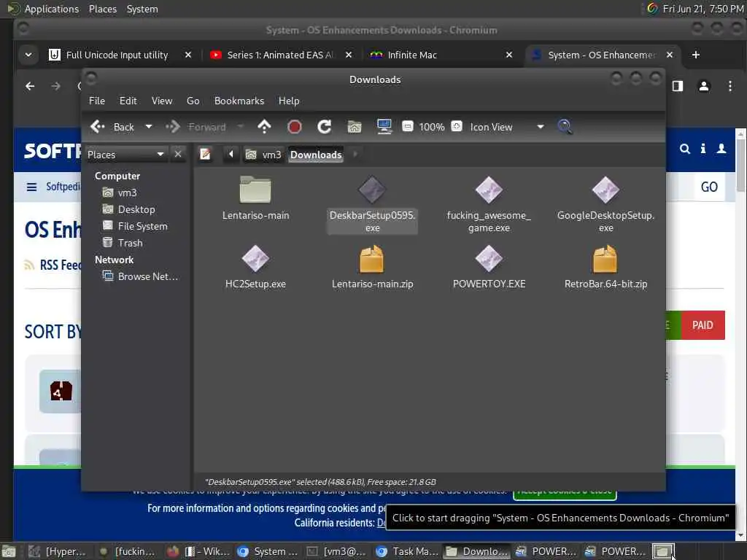Click the red Stop loading icon
Viewport: 747px width, 560px height.
click(x=295, y=127)
